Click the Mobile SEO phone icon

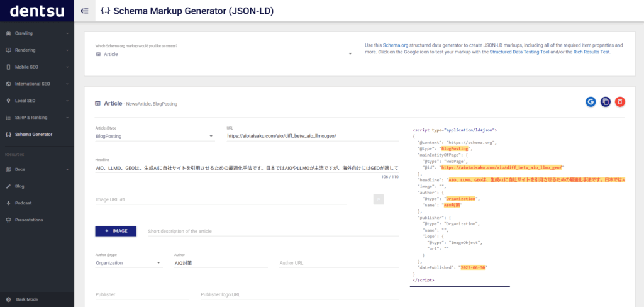[8, 67]
